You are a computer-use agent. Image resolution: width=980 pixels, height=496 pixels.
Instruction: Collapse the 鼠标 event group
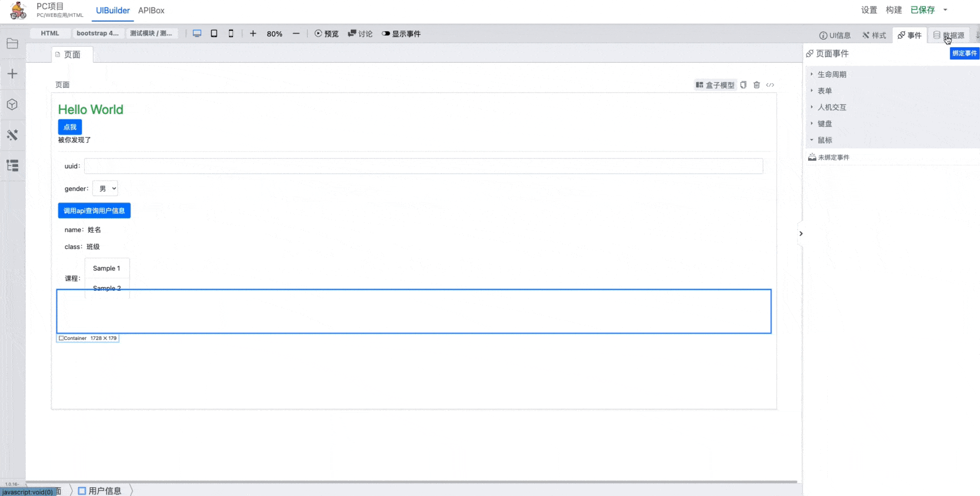[x=825, y=140]
